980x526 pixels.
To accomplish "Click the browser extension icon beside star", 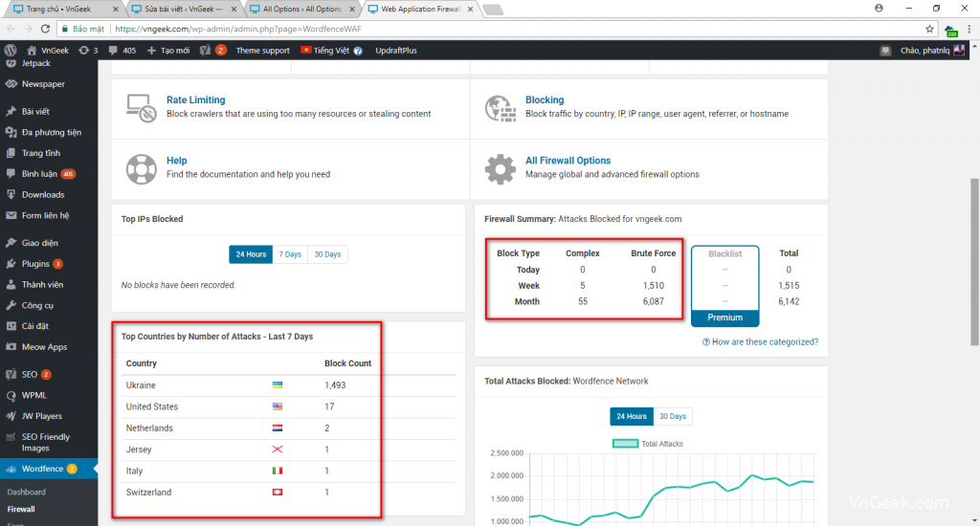I will coord(950,30).
